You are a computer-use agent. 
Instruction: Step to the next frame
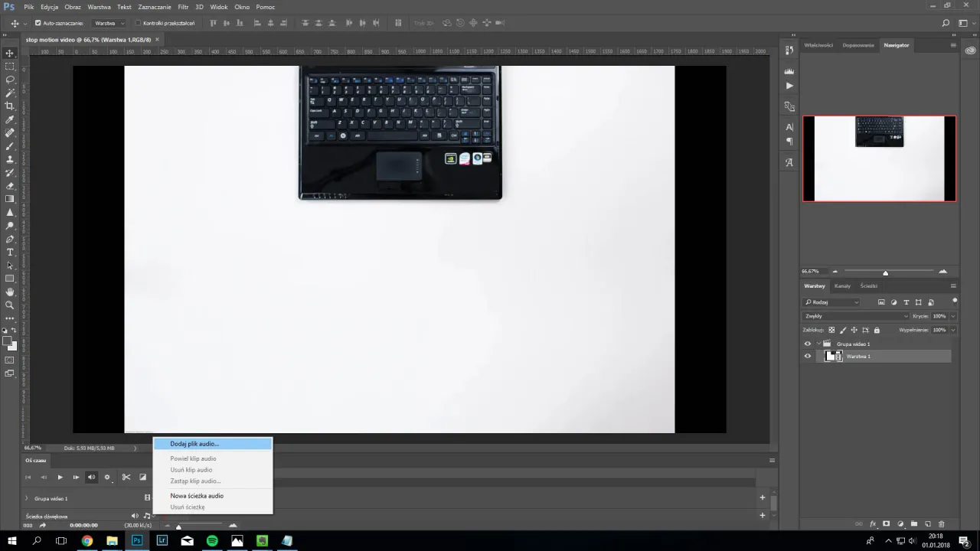[76, 478]
